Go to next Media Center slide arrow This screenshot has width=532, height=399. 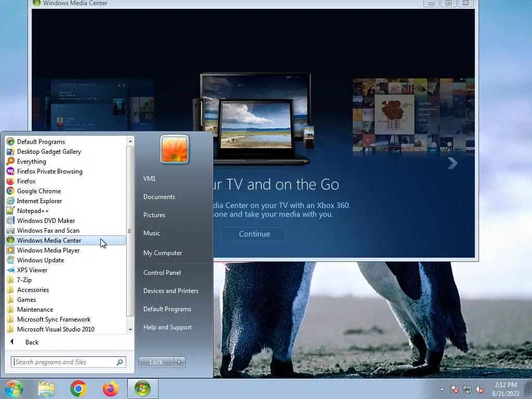pyautogui.click(x=453, y=163)
